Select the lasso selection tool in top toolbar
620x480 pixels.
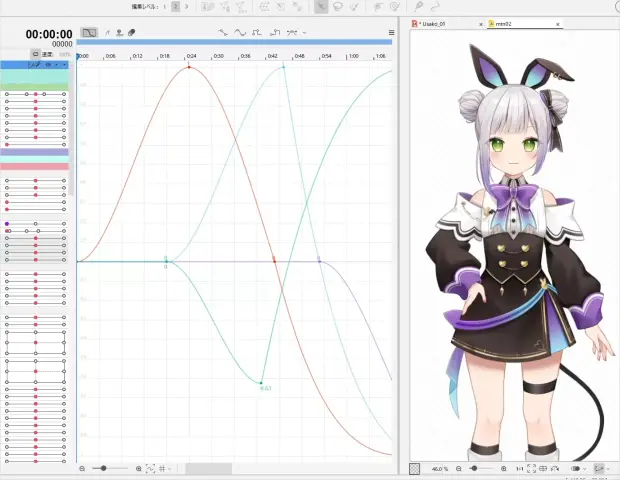338,7
